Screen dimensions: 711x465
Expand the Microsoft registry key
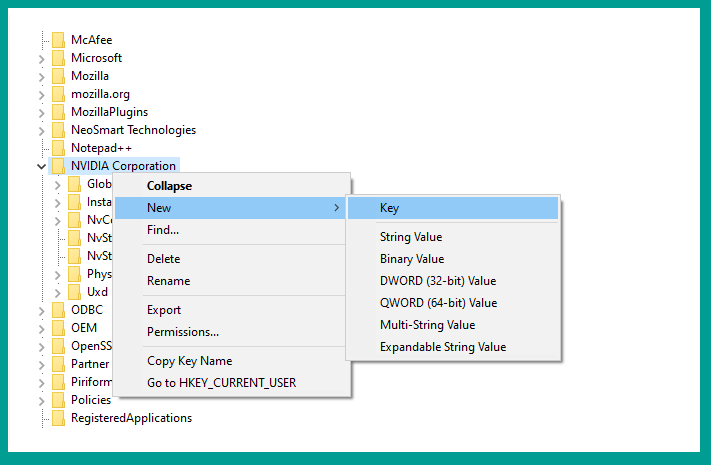coord(41,59)
